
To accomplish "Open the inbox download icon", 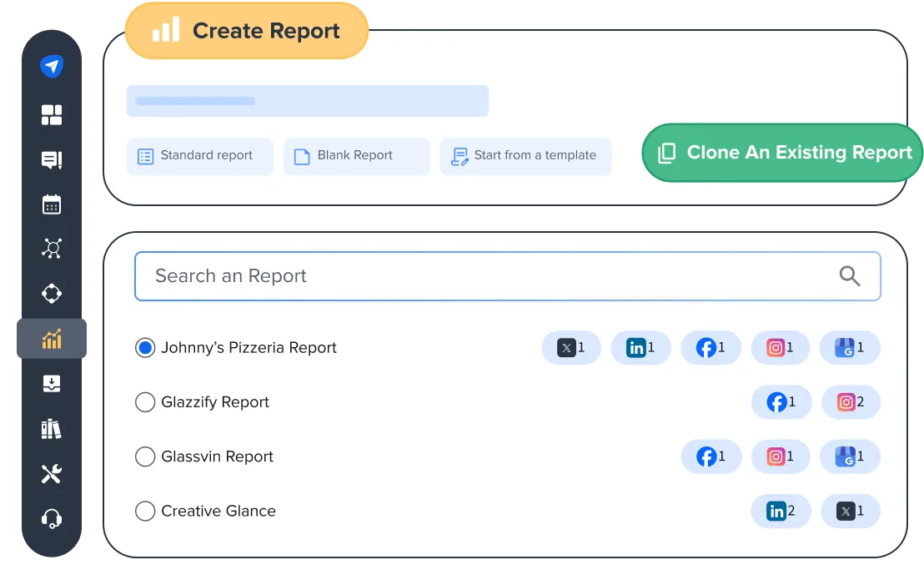I will click(51, 384).
